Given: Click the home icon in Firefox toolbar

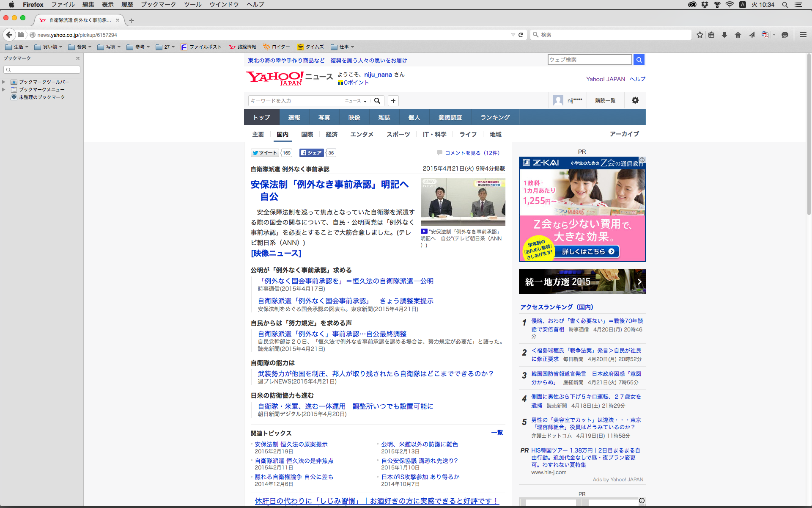Looking at the screenshot, I should pyautogui.click(x=738, y=35).
